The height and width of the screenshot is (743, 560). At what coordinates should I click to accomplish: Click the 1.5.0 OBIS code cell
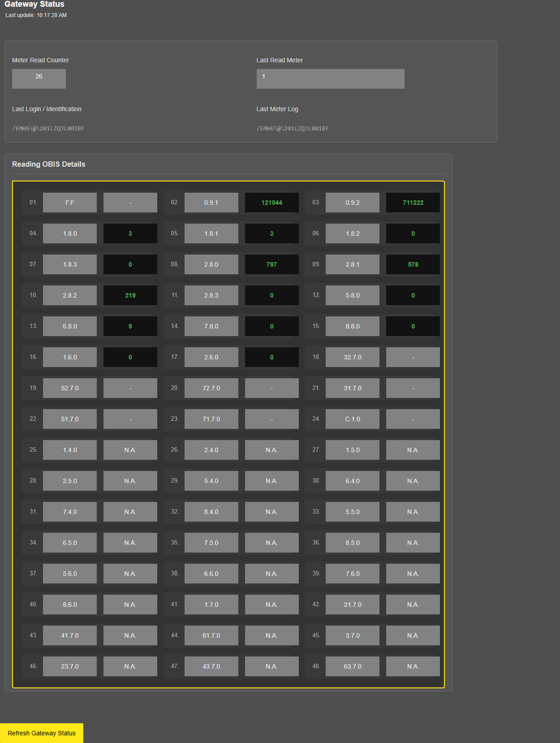353,450
